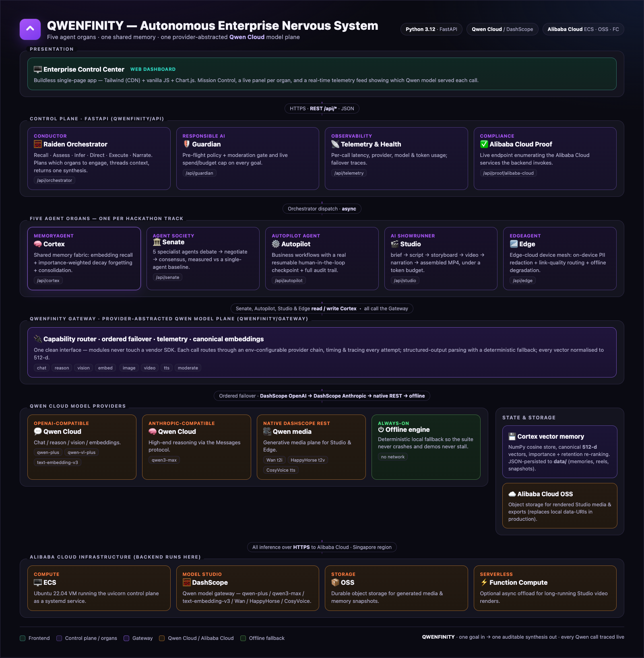
Task: Click the purple QWENFINITY logo icon
Action: click(x=30, y=29)
